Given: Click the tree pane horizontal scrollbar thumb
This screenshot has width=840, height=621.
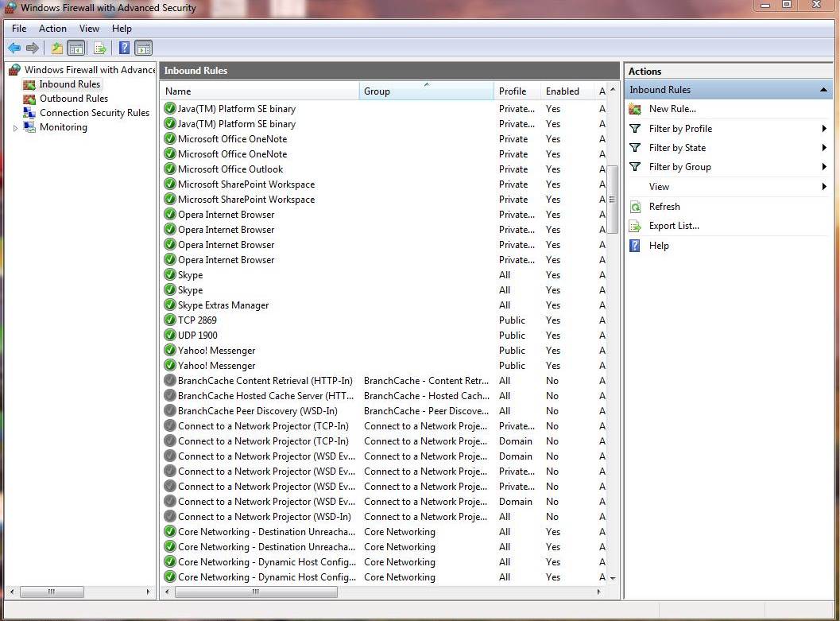Looking at the screenshot, I should 52,592.
